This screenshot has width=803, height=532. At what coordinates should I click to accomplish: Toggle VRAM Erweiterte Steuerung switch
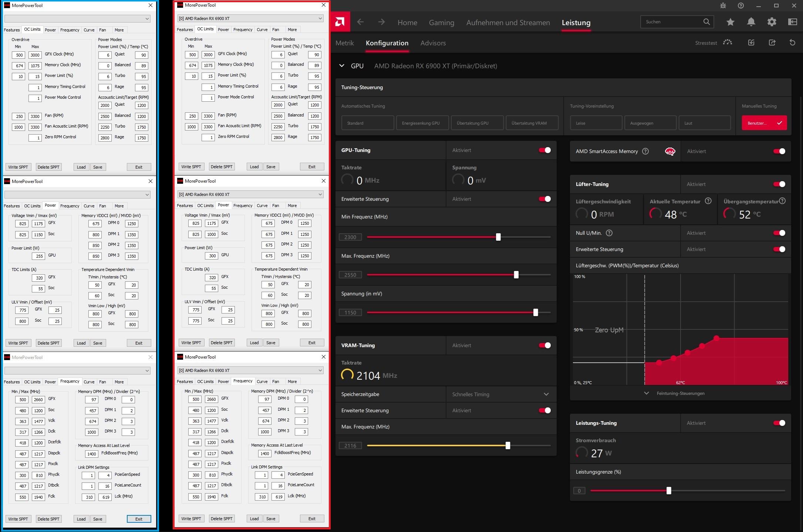(545, 410)
